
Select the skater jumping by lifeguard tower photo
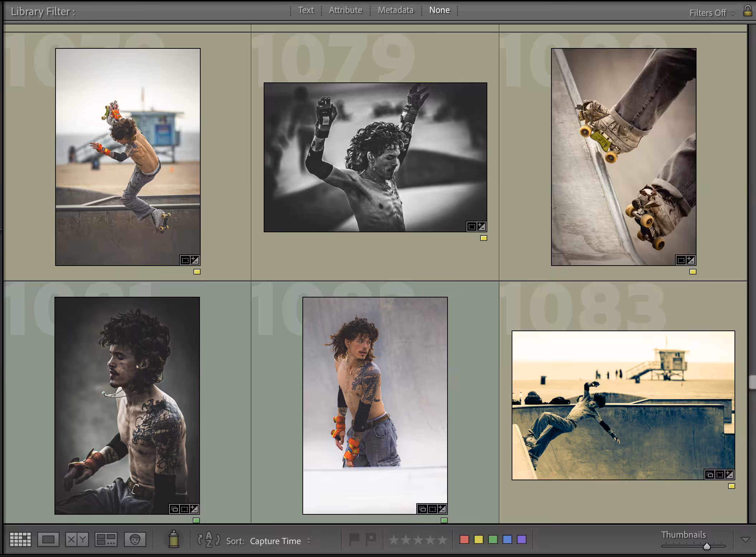click(x=128, y=157)
